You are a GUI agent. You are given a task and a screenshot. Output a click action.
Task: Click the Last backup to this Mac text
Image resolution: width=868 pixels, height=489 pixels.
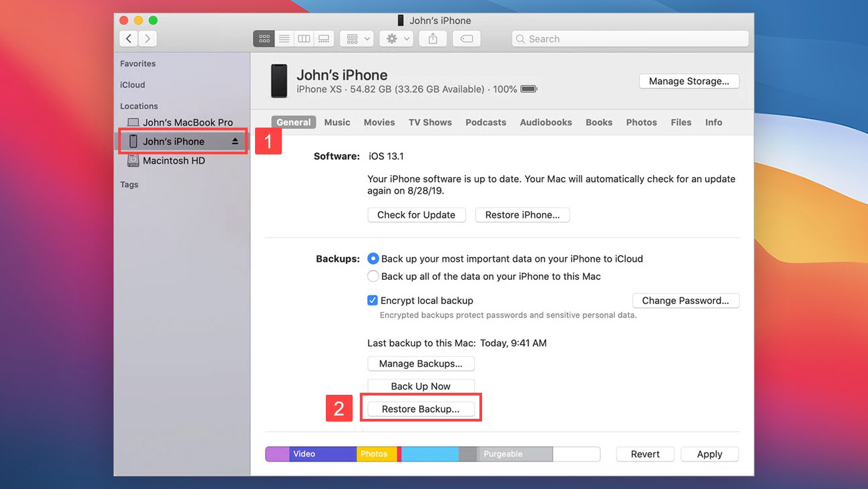(x=457, y=343)
